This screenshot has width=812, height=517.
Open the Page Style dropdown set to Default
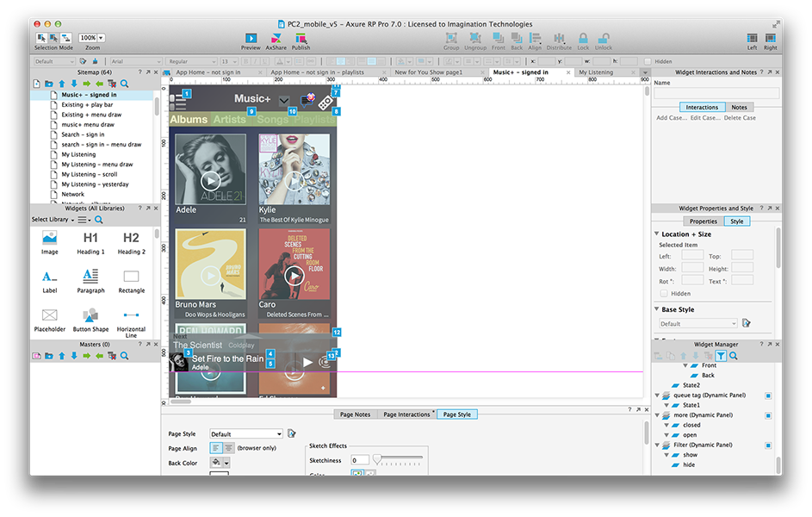(x=246, y=434)
